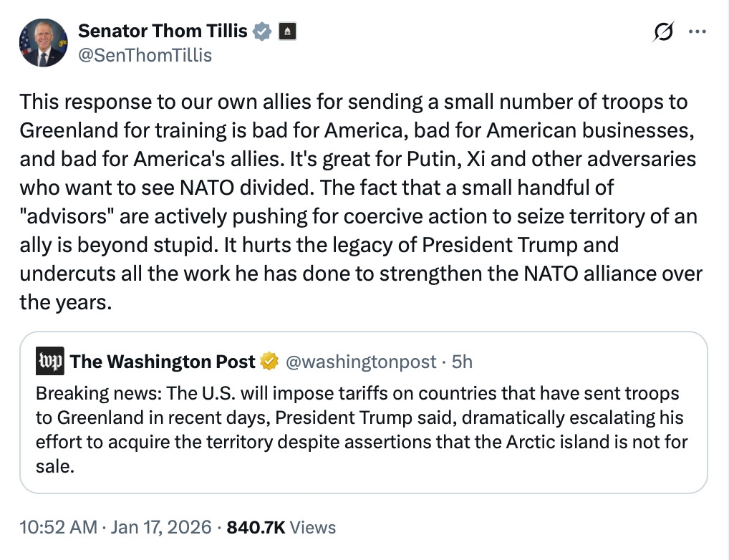Open the three-dot more options menu

pyautogui.click(x=696, y=32)
